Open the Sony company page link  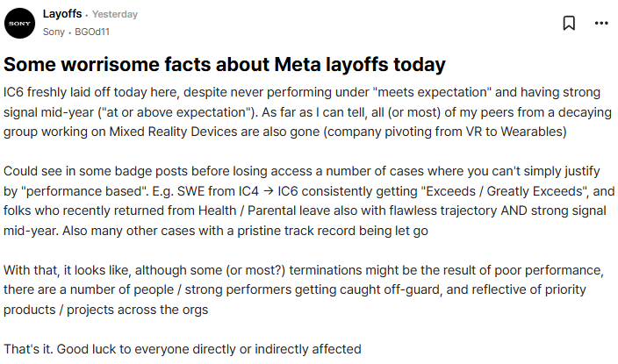tap(54, 32)
